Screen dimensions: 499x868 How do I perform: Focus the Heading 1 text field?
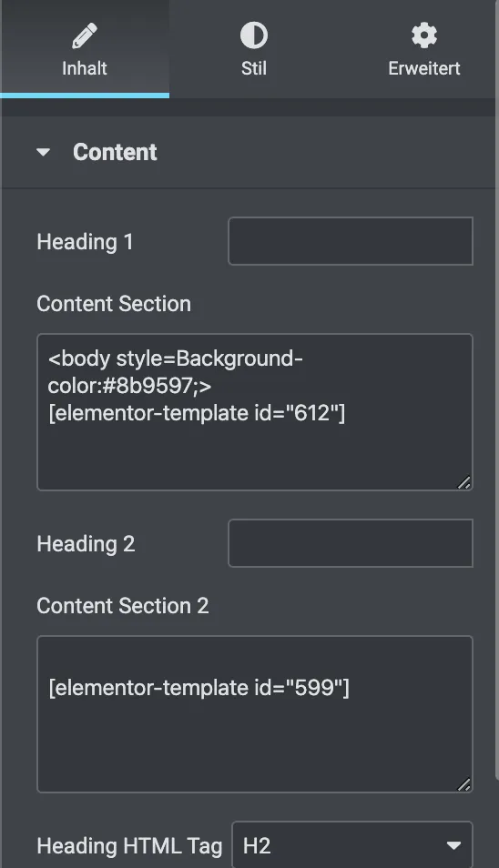click(x=351, y=241)
